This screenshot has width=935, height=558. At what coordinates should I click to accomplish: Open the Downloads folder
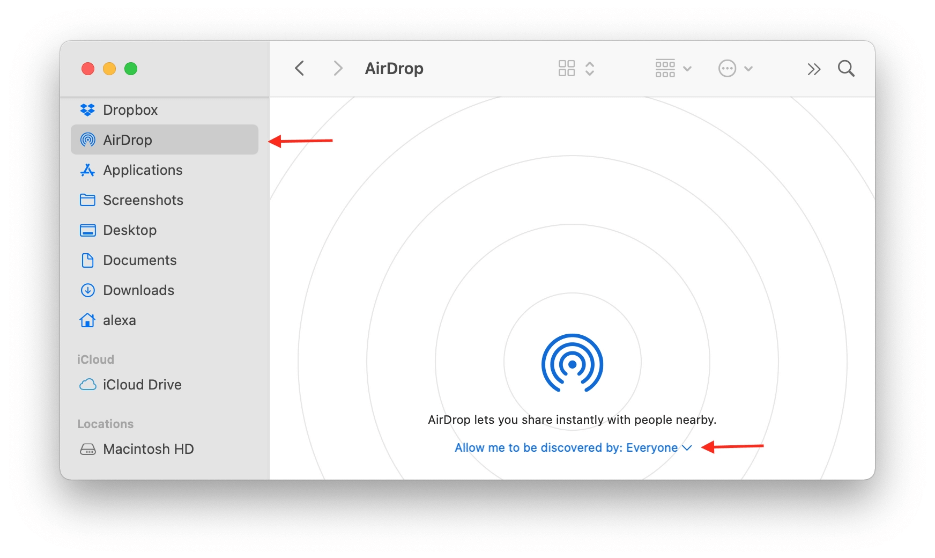click(x=138, y=290)
